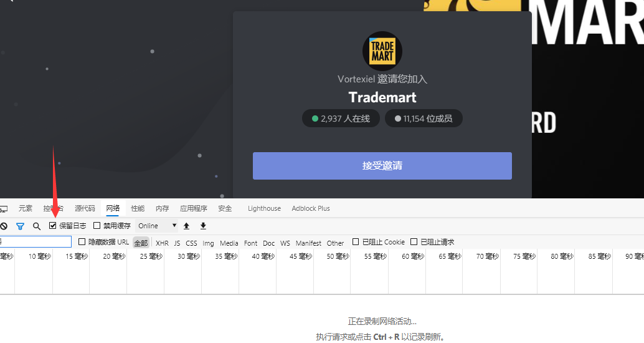Filter requests by JS
This screenshot has width=644, height=343.
point(177,243)
